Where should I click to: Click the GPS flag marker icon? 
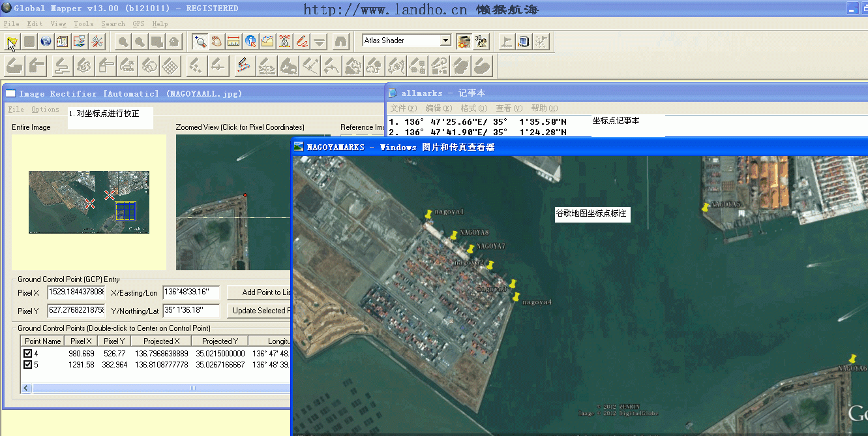click(x=507, y=42)
